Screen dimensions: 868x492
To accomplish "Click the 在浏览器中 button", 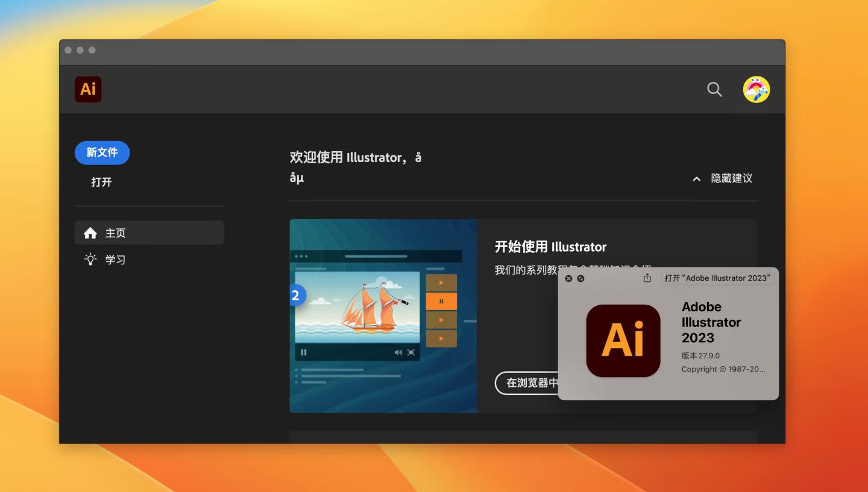I will point(527,383).
